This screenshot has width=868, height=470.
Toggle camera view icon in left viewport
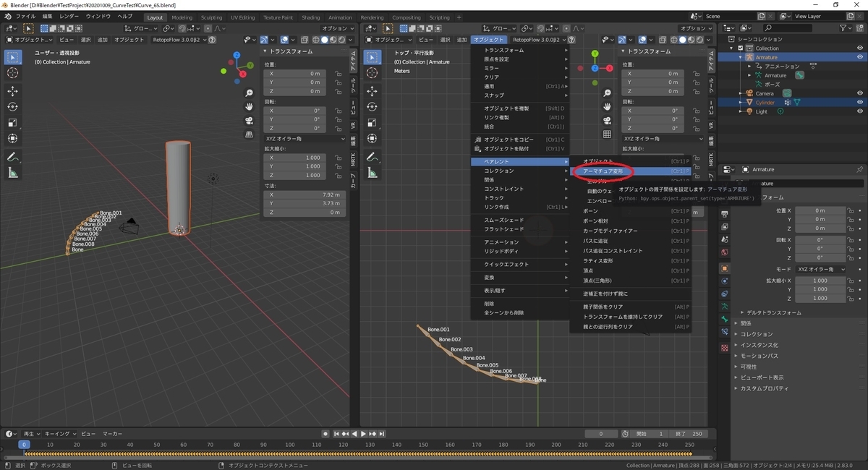click(249, 121)
